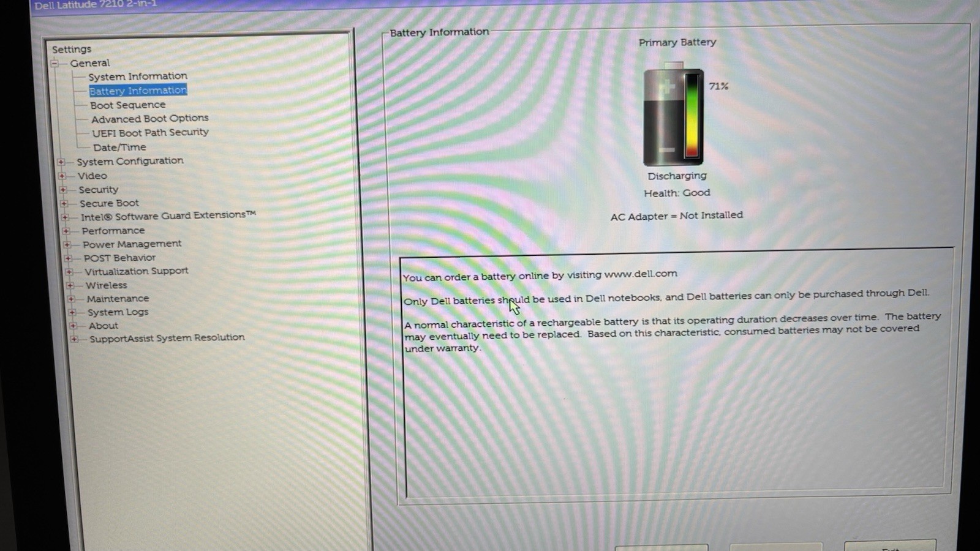Click the Discharging status text
Image resolution: width=980 pixels, height=551 pixels.
click(677, 176)
